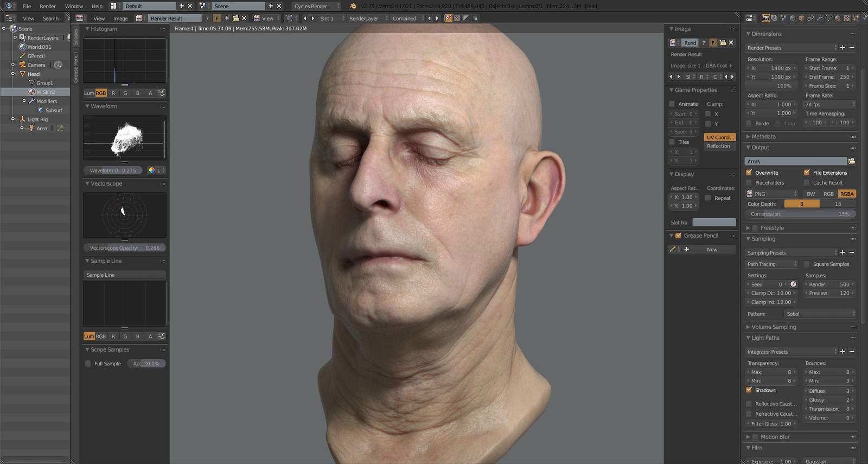
Task: Adjust the Compression 15% slider
Action: point(800,214)
